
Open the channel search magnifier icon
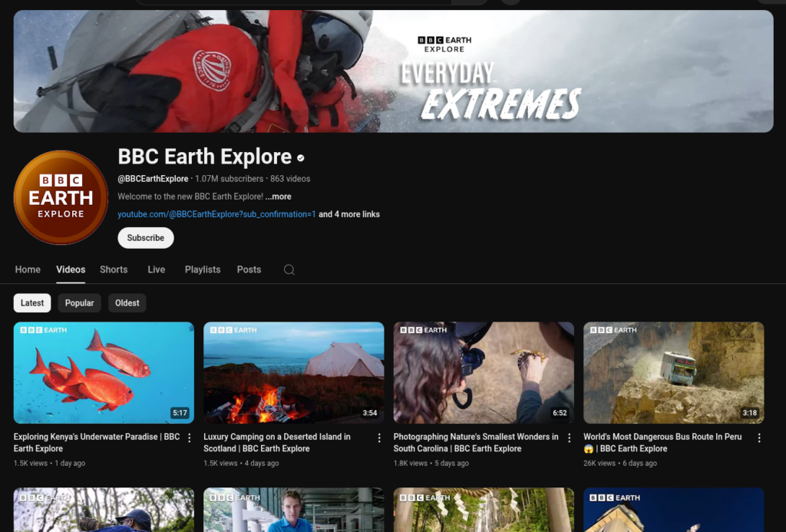pos(289,269)
